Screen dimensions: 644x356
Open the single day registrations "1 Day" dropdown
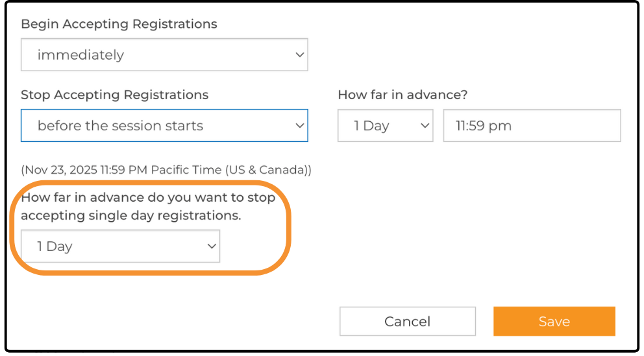pos(121,246)
